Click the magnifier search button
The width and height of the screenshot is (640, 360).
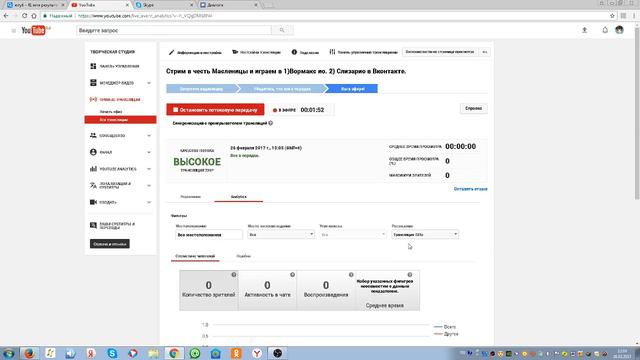coord(282,30)
